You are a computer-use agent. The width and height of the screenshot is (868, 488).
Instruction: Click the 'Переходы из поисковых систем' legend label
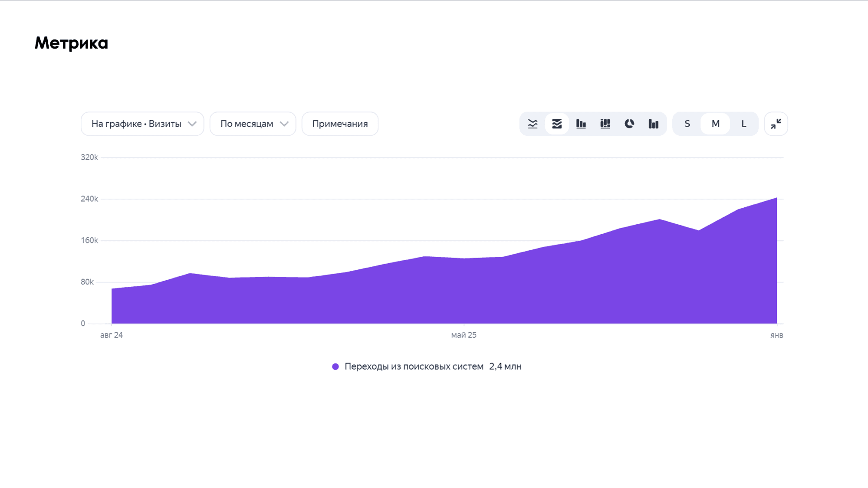coord(414,367)
